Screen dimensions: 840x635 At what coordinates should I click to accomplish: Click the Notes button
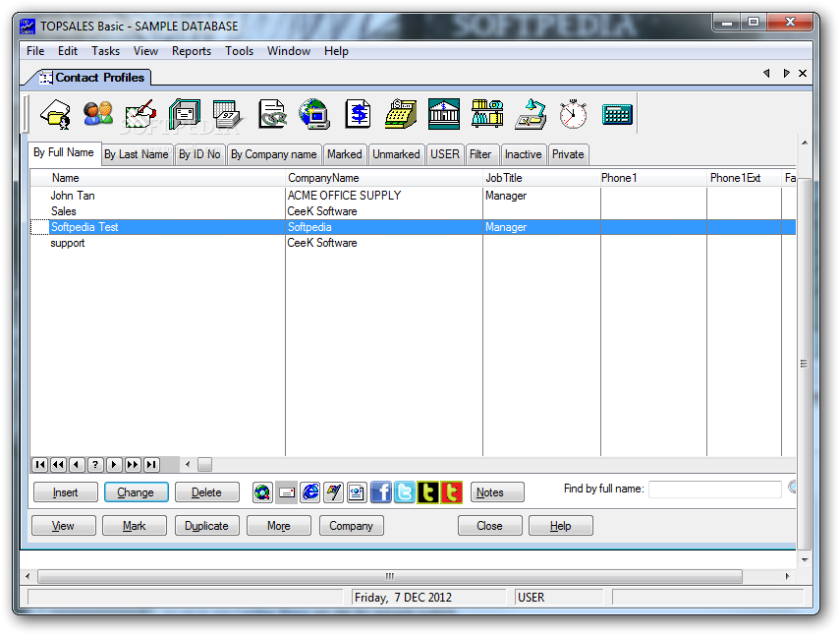coord(497,491)
